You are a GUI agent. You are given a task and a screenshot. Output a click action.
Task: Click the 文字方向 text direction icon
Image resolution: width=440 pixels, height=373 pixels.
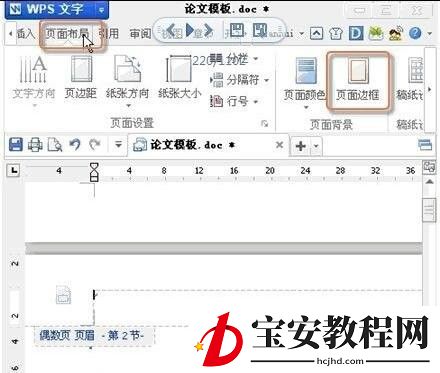pyautogui.click(x=33, y=69)
